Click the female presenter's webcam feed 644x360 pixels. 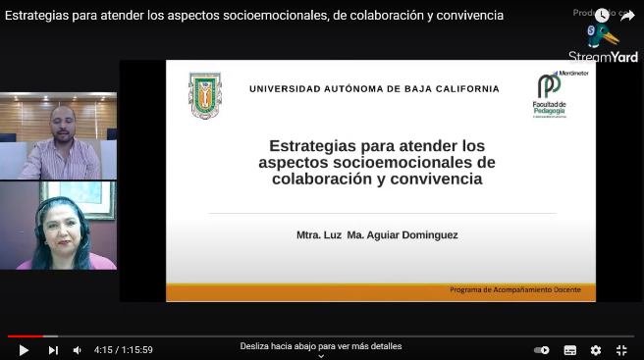click(58, 226)
